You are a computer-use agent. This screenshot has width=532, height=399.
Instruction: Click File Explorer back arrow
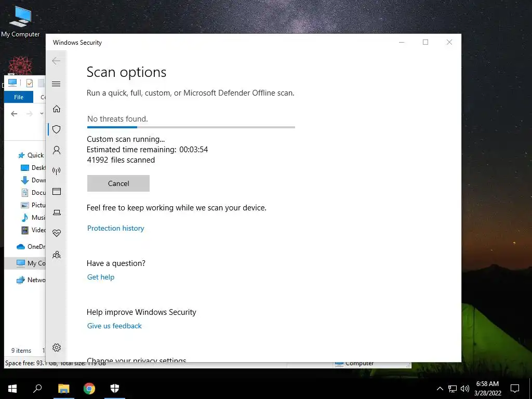pos(14,114)
